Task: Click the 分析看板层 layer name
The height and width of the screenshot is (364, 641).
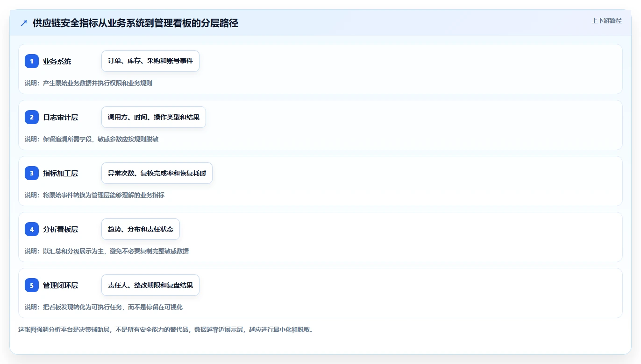Action: point(60,230)
